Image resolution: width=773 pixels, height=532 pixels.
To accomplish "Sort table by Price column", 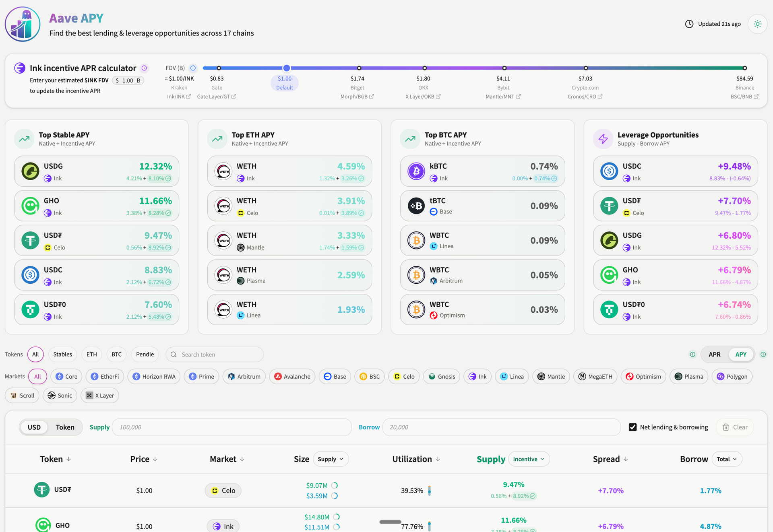I will (x=144, y=459).
